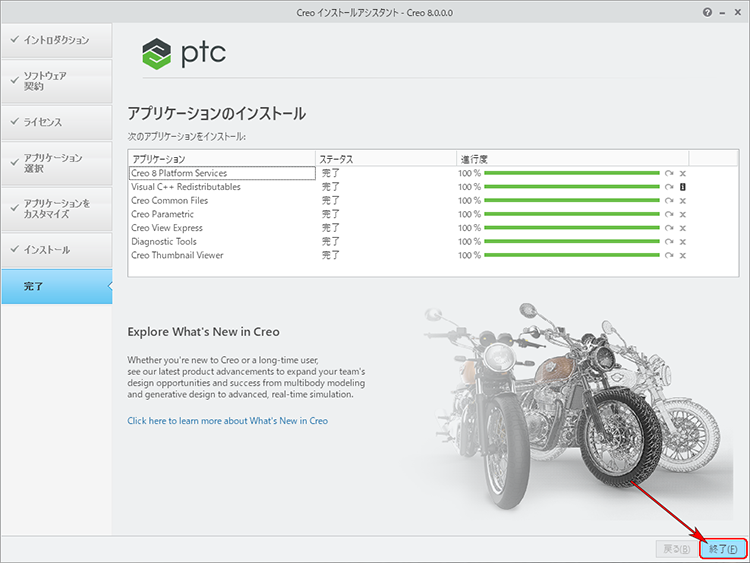Image resolution: width=750 pixels, height=563 pixels.
Task: Select the Creo 8 Platform Services row
Action: (433, 173)
